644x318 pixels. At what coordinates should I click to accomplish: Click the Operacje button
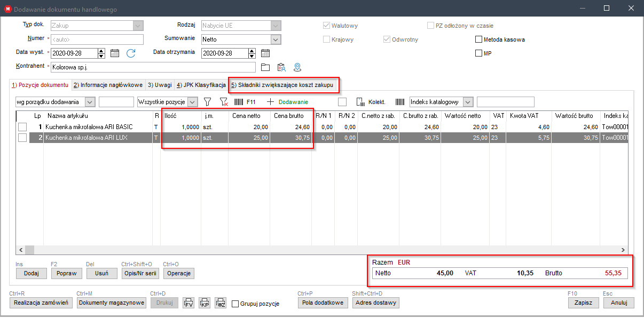[x=179, y=273]
